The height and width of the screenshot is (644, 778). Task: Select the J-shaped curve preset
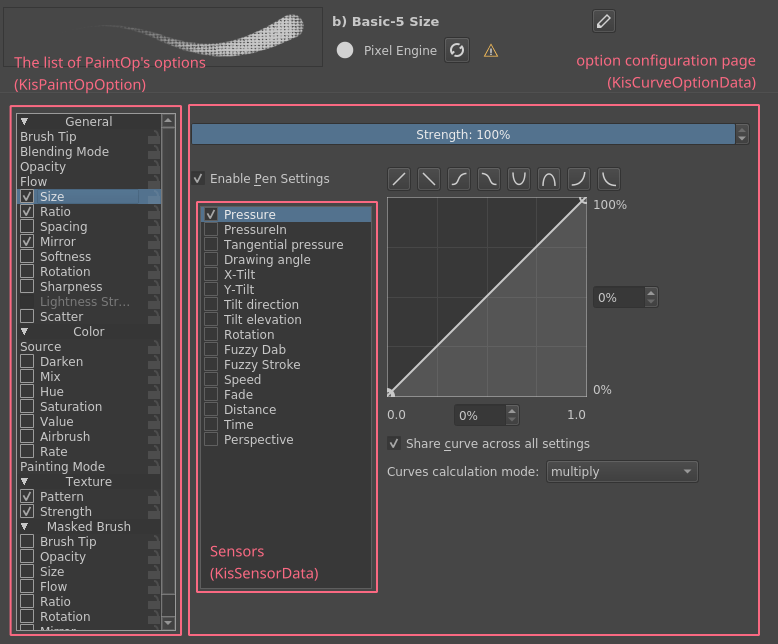click(x=579, y=179)
